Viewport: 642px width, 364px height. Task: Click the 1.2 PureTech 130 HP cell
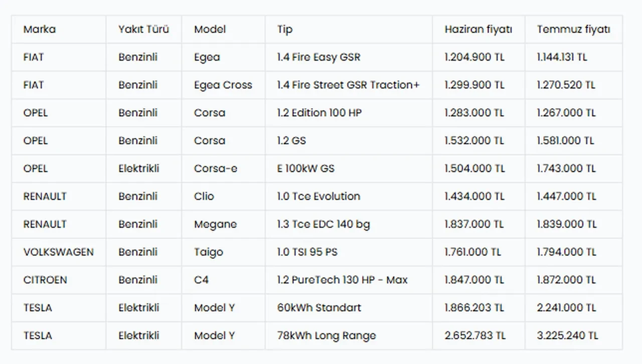(342, 280)
